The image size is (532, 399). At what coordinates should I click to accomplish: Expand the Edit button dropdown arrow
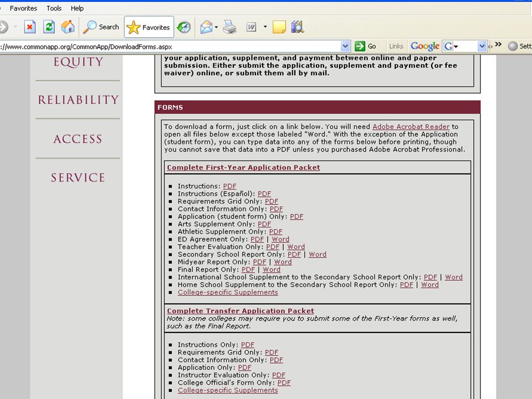pyautogui.click(x=265, y=27)
